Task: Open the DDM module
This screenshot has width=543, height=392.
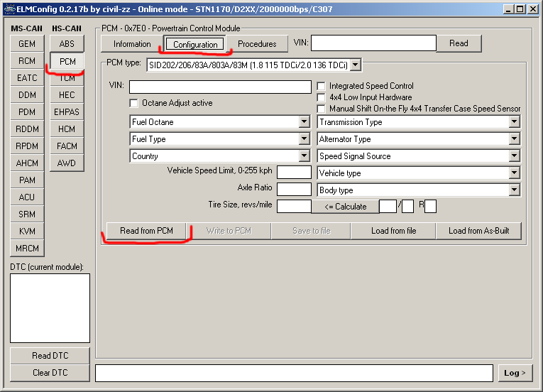Action: click(28, 95)
